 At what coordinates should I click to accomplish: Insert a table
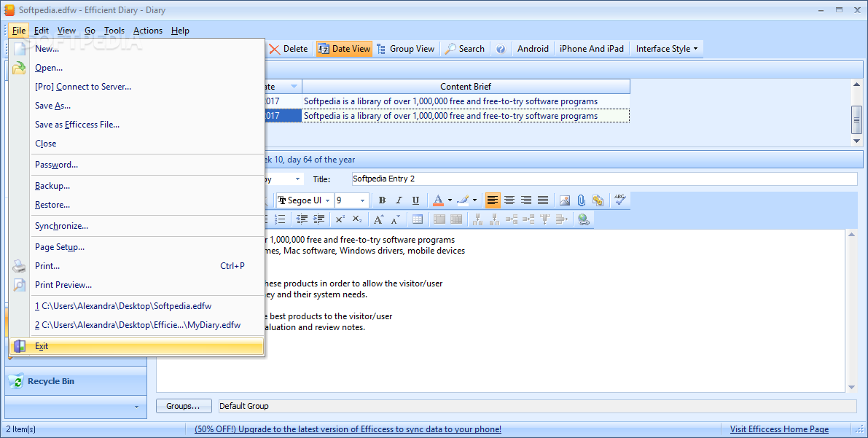tap(418, 219)
